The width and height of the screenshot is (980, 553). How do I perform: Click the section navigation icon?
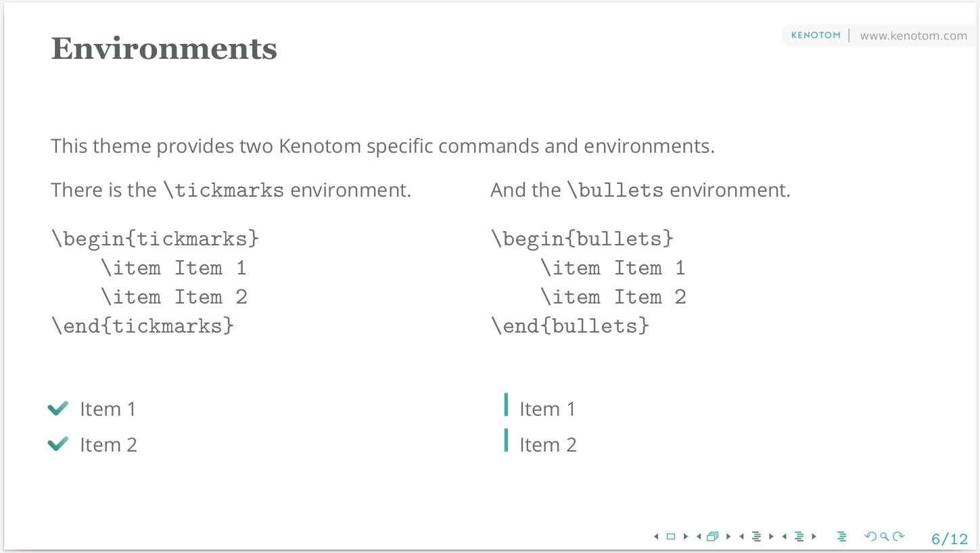click(x=799, y=537)
